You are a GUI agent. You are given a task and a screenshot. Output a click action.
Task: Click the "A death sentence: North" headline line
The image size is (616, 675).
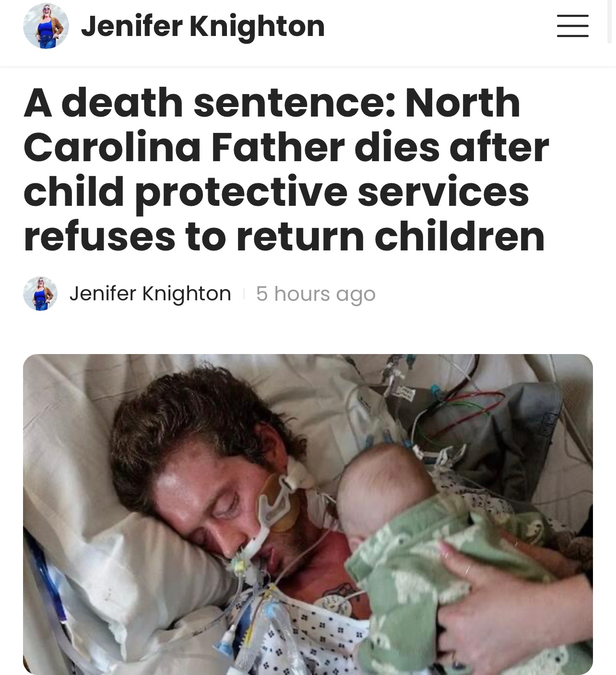(x=272, y=102)
